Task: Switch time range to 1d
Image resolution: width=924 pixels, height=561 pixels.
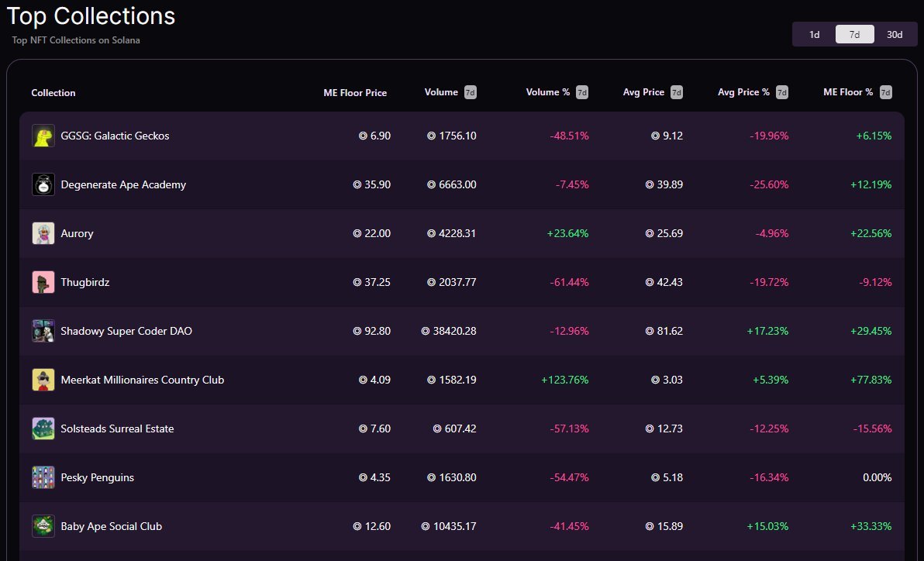Action: (x=815, y=34)
